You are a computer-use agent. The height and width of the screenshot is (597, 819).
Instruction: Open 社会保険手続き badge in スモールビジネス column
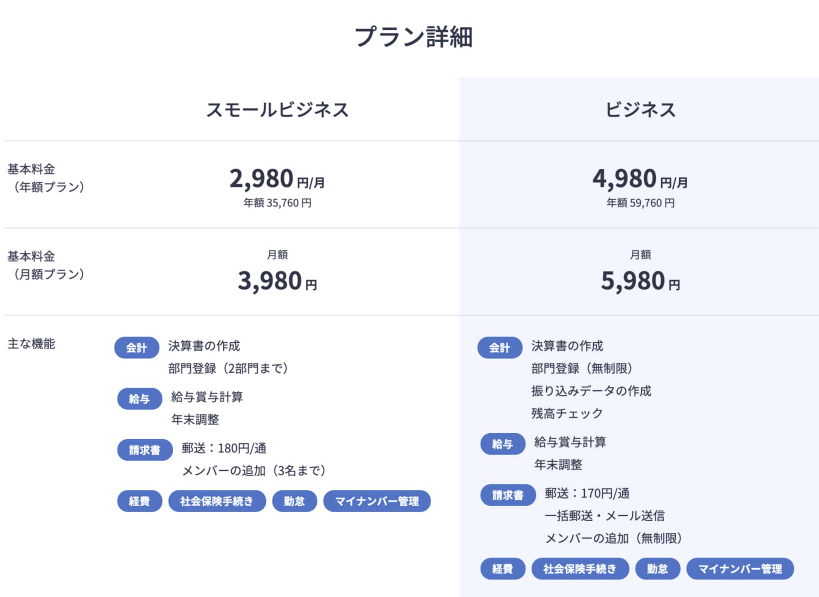(x=217, y=501)
